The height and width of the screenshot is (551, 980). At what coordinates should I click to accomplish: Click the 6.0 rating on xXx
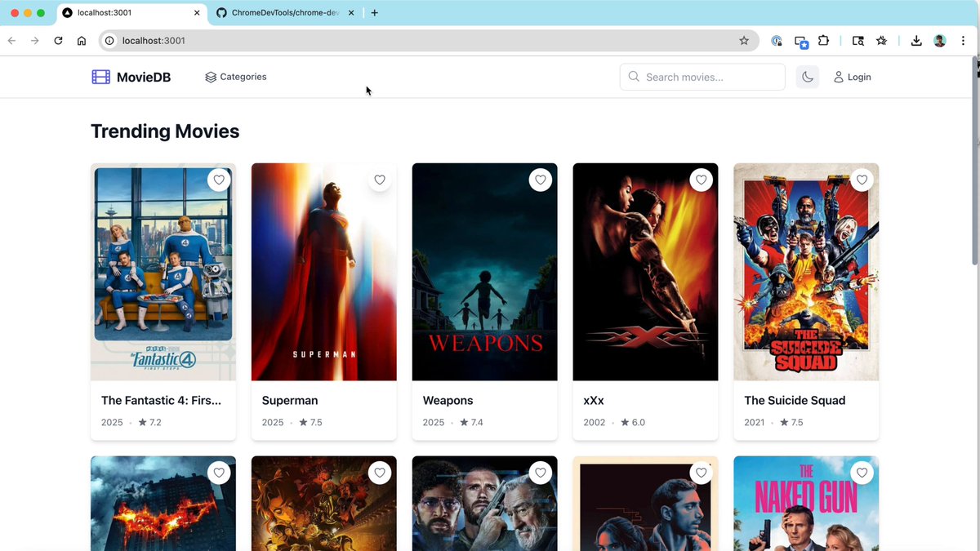(632, 423)
